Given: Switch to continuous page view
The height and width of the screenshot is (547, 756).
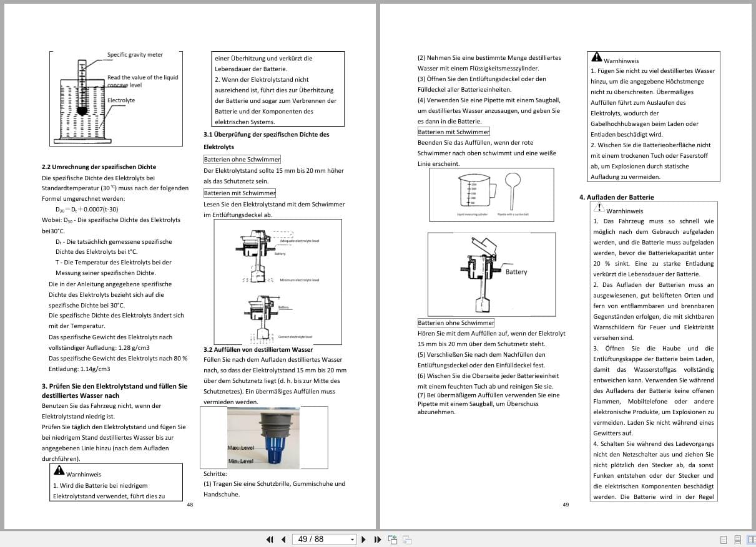Looking at the screenshot, I should (x=737, y=540).
